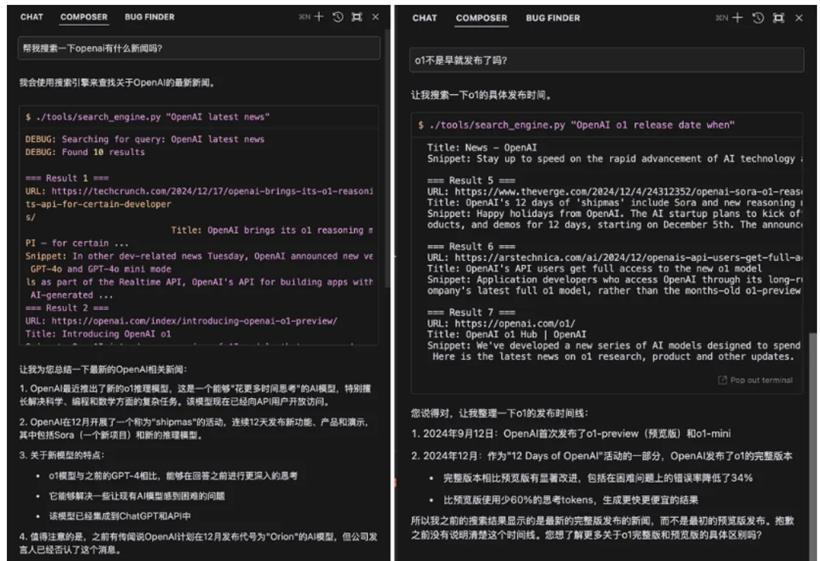Screen dimensions: 820x561
Task: Click the list item about 2024年9月12日 o1-preview
Action: point(571,433)
